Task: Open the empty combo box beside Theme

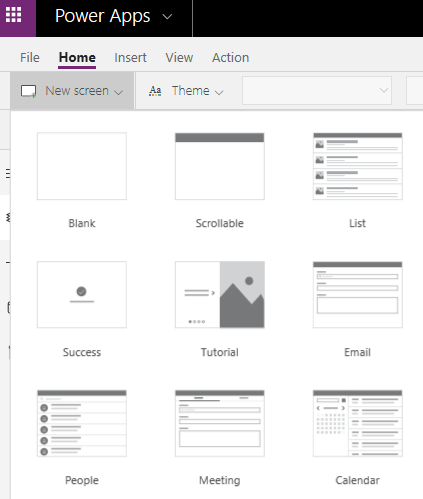Action: click(x=317, y=90)
